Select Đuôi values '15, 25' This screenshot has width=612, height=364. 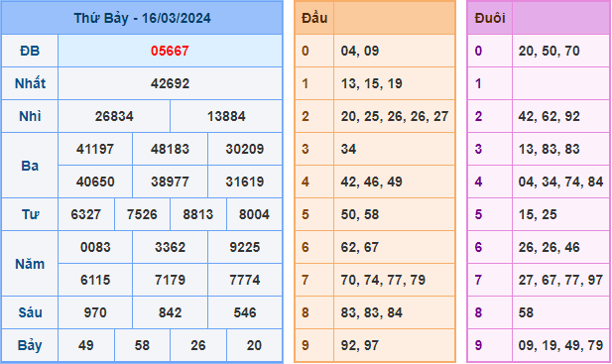[538, 214]
